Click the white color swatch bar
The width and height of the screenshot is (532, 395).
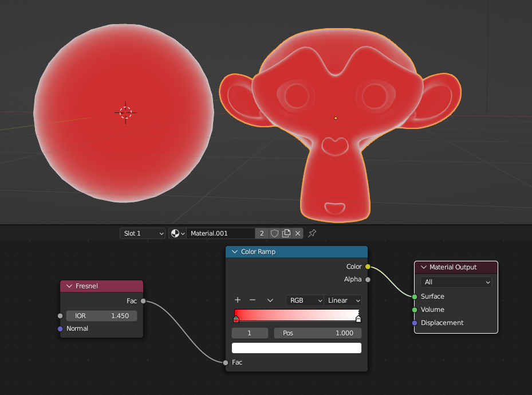point(297,348)
